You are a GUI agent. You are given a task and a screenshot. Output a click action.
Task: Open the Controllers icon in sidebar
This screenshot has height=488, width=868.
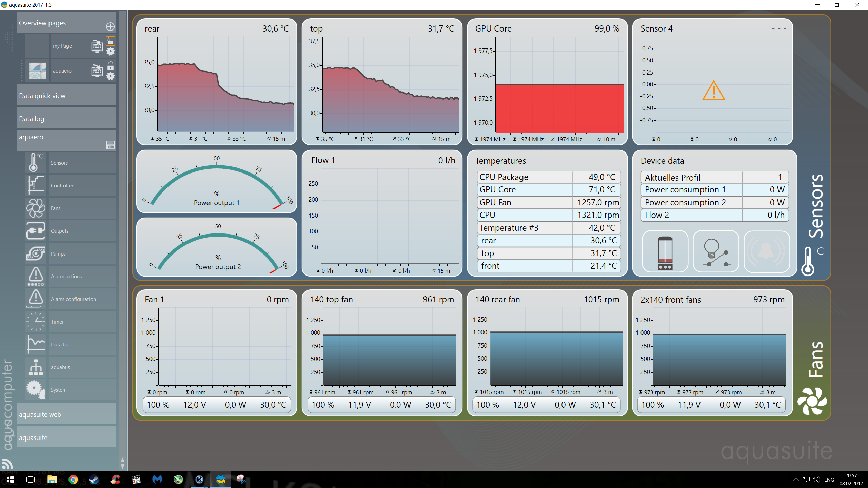pyautogui.click(x=36, y=185)
